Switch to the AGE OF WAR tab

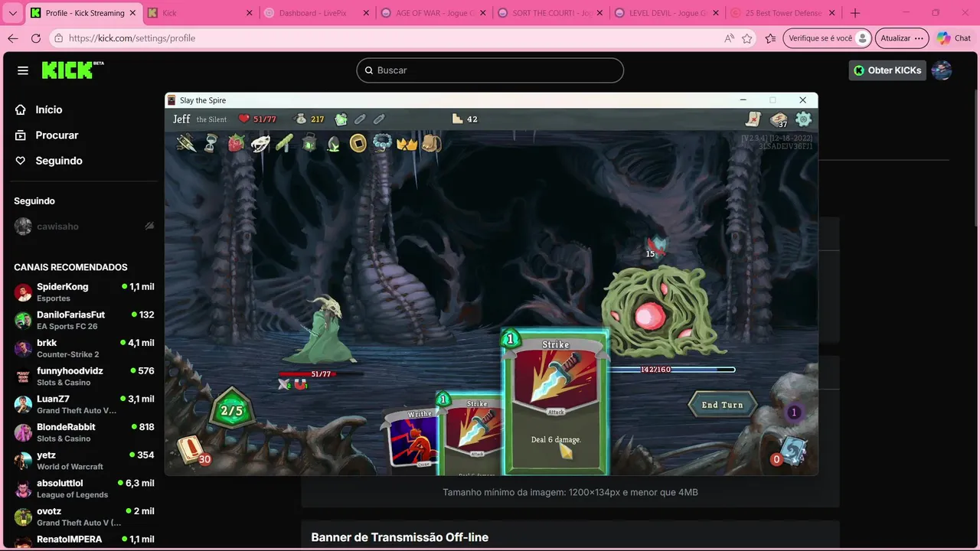point(432,13)
